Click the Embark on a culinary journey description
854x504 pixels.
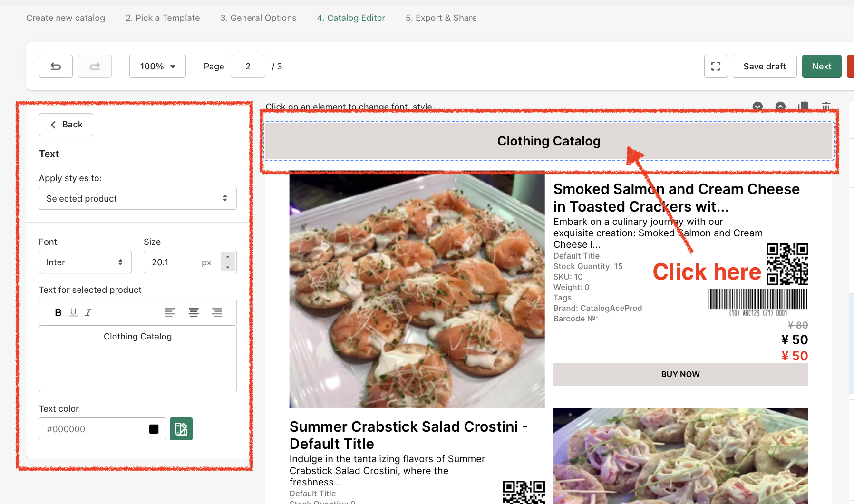(658, 233)
